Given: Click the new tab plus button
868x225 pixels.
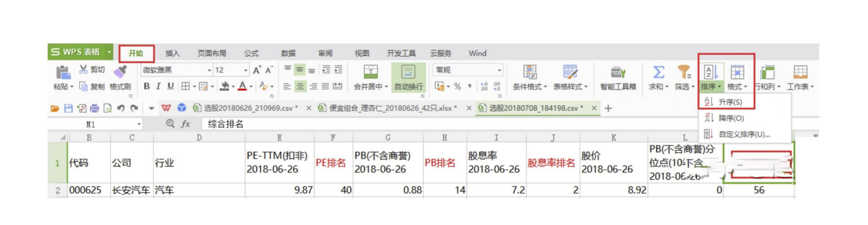Looking at the screenshot, I should tap(608, 108).
